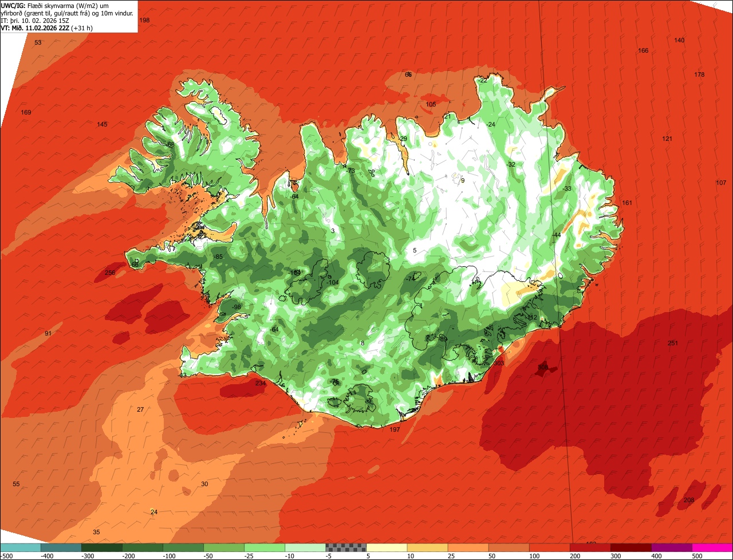Click the 'UWC/IG: Flæði skynvarma' title line
The height and width of the screenshot is (560, 733).
(x=55, y=5)
